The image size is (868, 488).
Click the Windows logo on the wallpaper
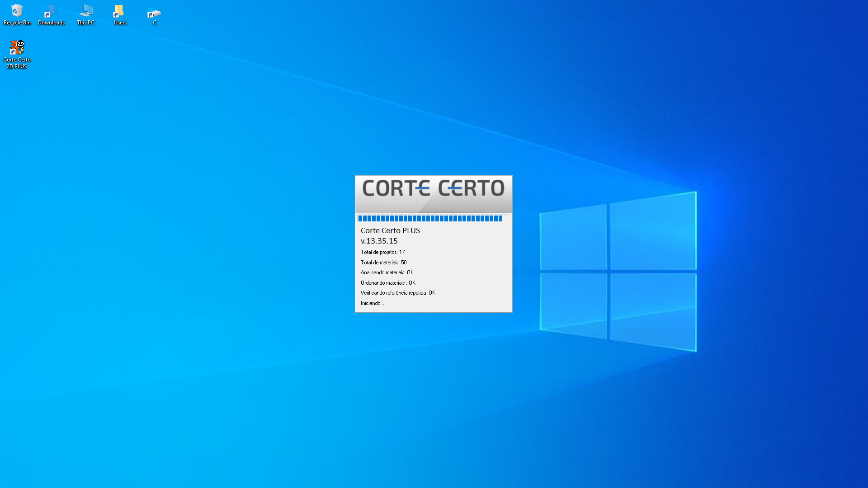(618, 271)
